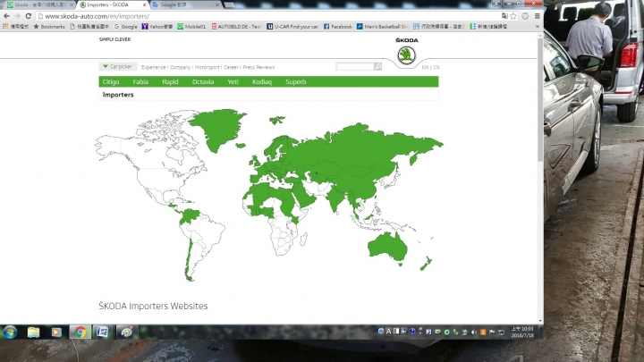Select Fabia in the green model bar

point(140,81)
